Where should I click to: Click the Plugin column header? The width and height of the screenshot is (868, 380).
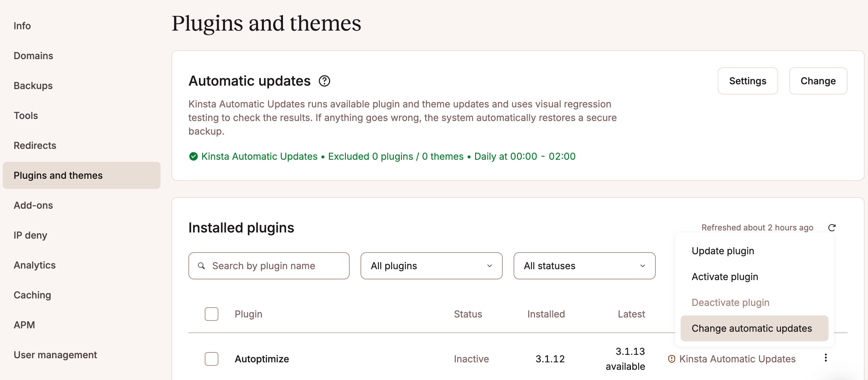pyautogui.click(x=248, y=314)
